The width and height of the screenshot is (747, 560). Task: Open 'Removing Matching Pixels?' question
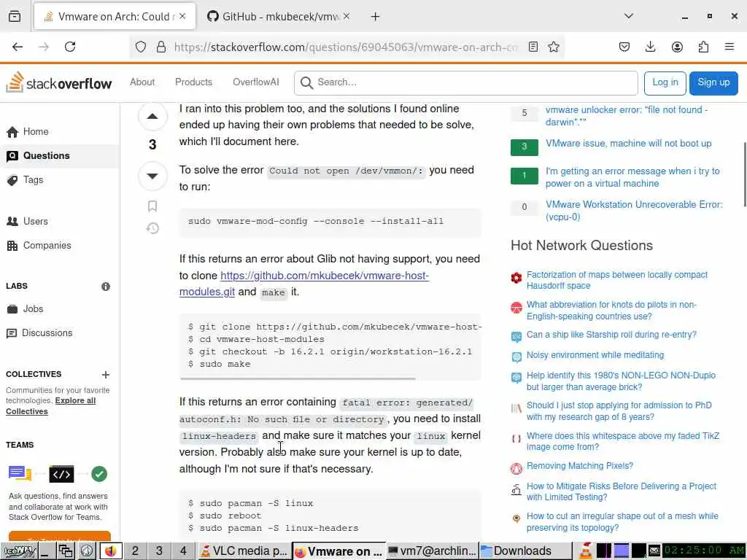pos(580,466)
